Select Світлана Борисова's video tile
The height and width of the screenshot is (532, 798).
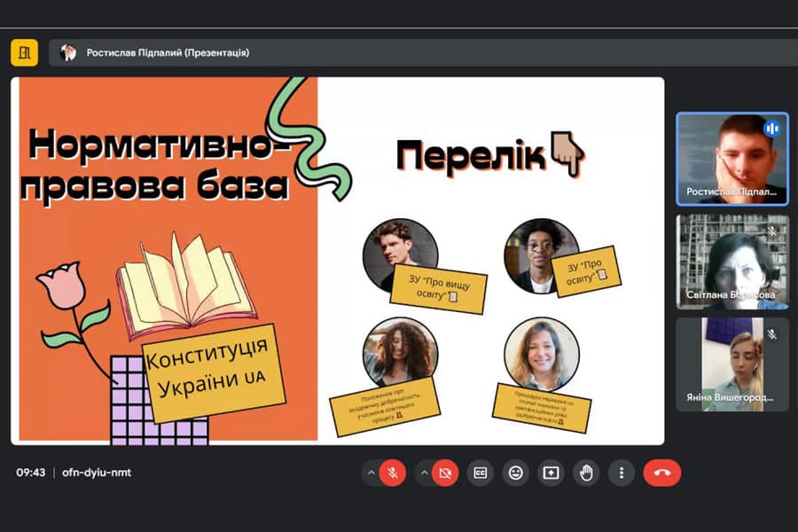click(731, 262)
